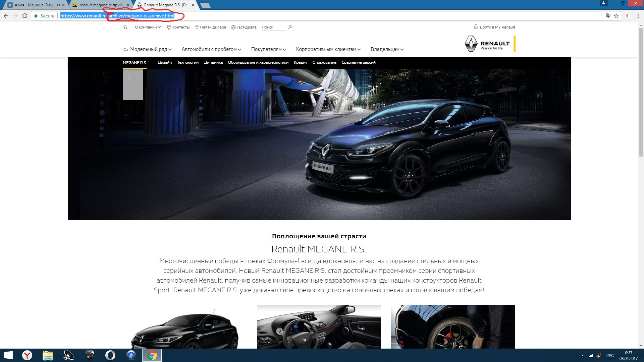Open the Страхование section
Image resolution: width=644 pixels, height=362 pixels.
coord(324,62)
